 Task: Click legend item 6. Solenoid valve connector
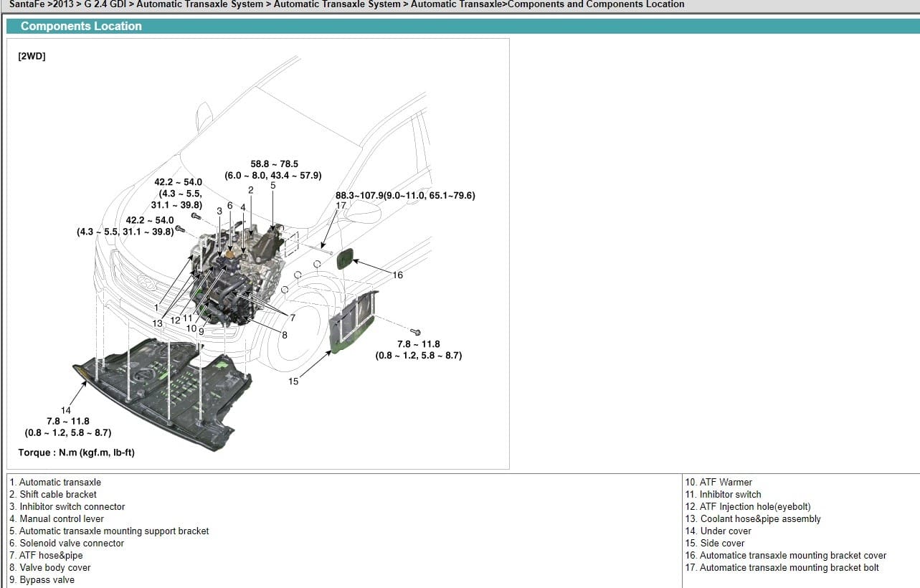(67, 544)
